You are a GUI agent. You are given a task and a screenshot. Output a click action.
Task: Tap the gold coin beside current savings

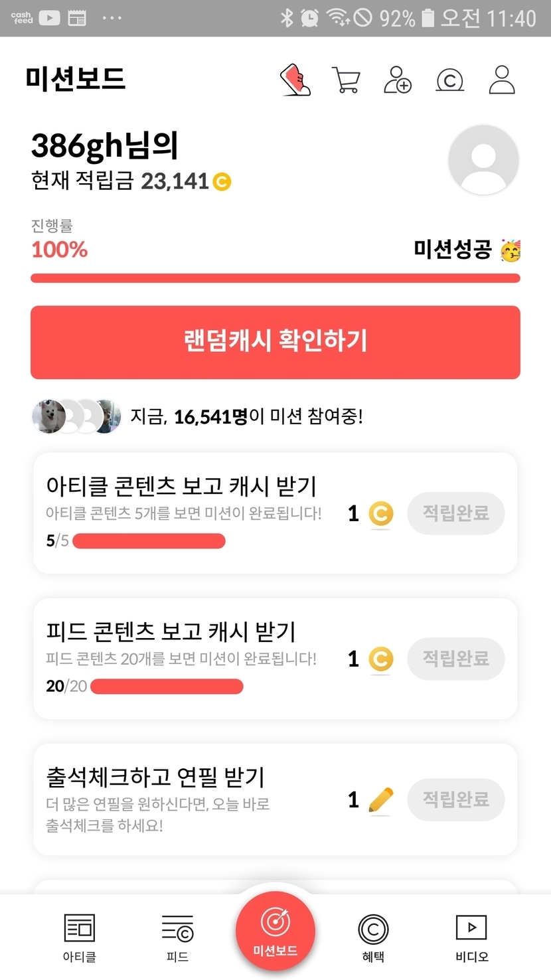[222, 181]
